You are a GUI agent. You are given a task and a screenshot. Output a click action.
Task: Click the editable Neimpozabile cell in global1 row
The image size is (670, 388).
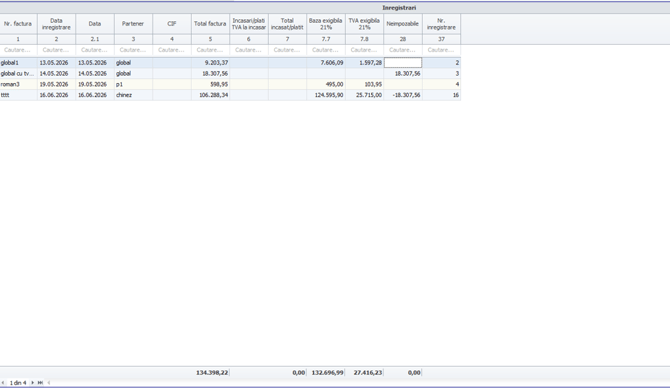point(403,63)
